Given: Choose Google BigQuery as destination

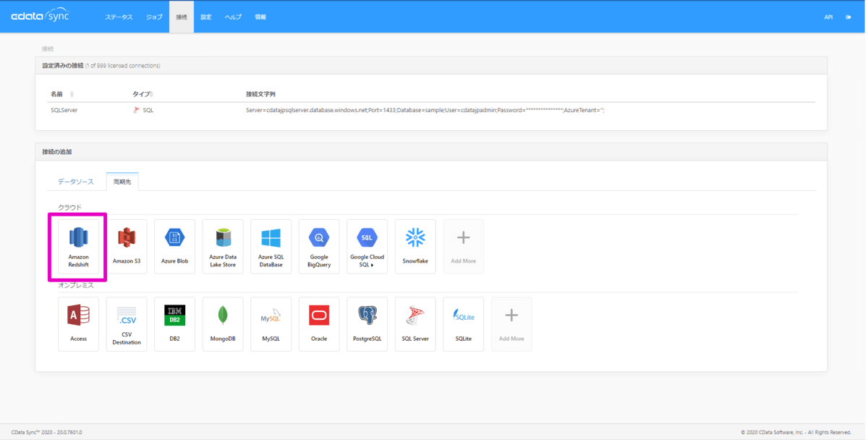Looking at the screenshot, I should tap(319, 247).
